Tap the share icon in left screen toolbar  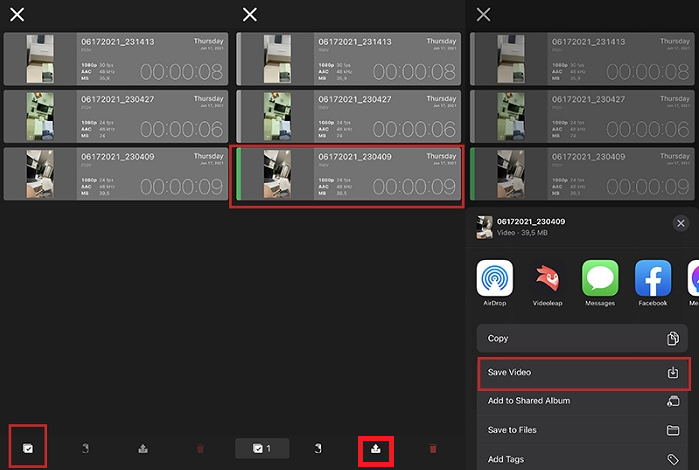click(x=143, y=448)
